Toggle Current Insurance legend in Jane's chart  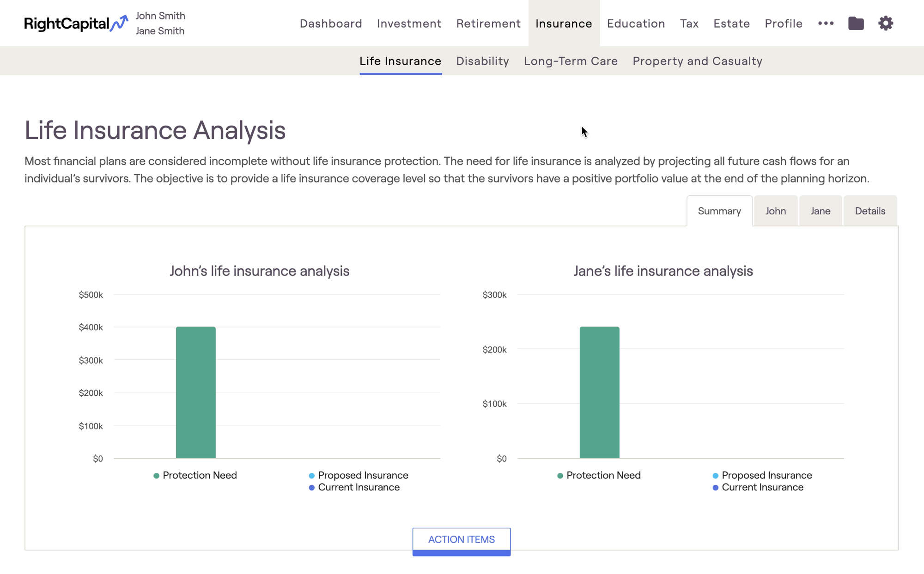pyautogui.click(x=758, y=487)
